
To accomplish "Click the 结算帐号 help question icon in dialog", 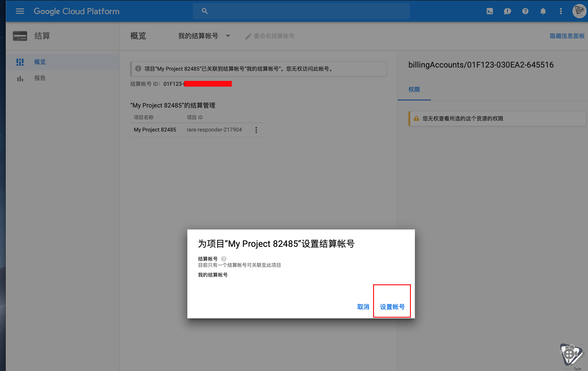I will pos(224,259).
